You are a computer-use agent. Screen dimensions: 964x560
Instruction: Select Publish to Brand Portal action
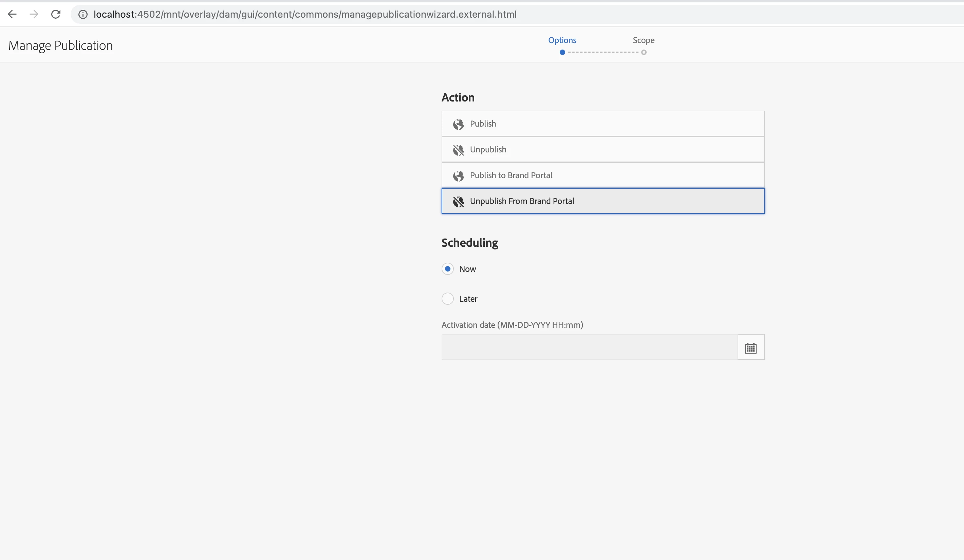click(602, 175)
